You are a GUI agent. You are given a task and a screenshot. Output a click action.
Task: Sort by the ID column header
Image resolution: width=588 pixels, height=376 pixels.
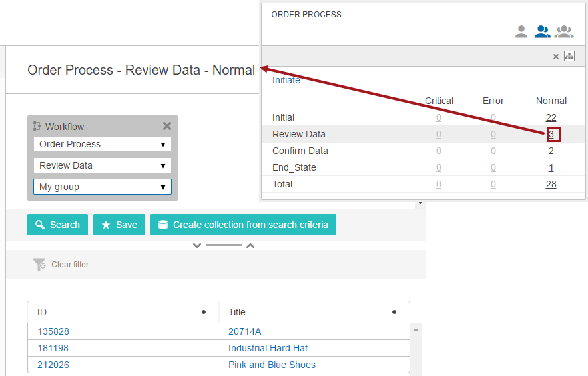point(42,312)
